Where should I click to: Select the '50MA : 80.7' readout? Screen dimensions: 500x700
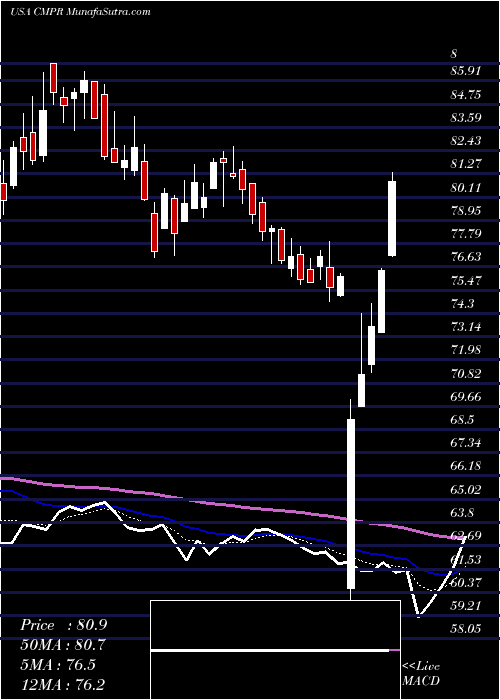pos(63,646)
